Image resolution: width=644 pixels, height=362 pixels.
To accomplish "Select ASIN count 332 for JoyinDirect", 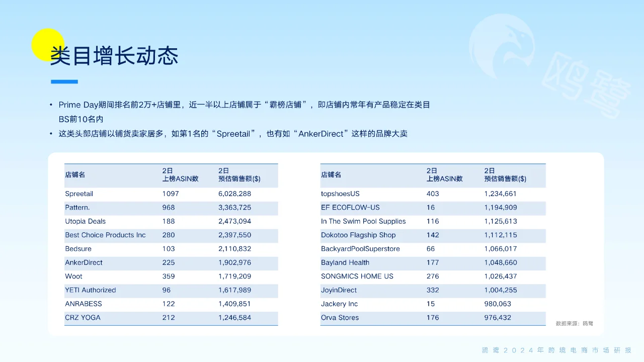I will [x=433, y=290].
